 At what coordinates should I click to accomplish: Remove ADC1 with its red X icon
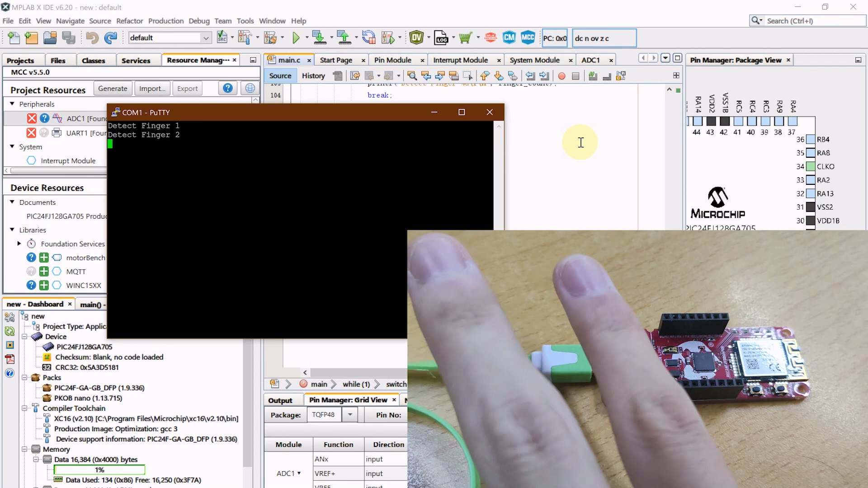tap(31, 118)
